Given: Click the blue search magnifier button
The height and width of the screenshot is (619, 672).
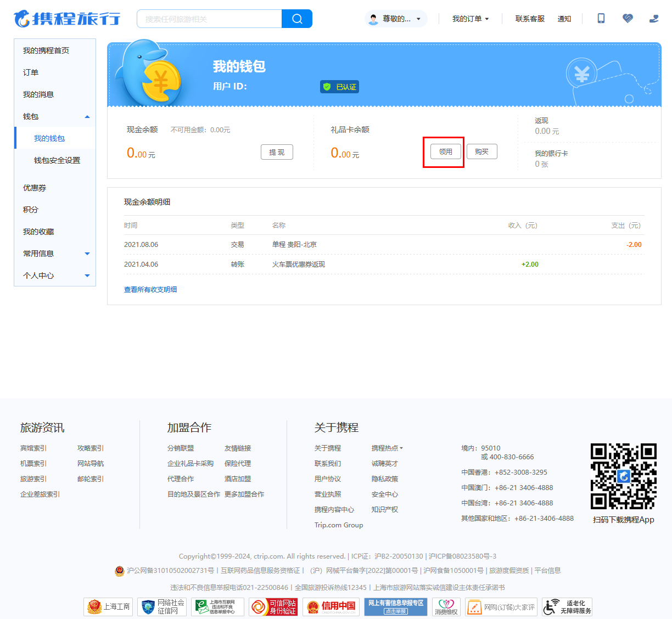Looking at the screenshot, I should coord(297,19).
